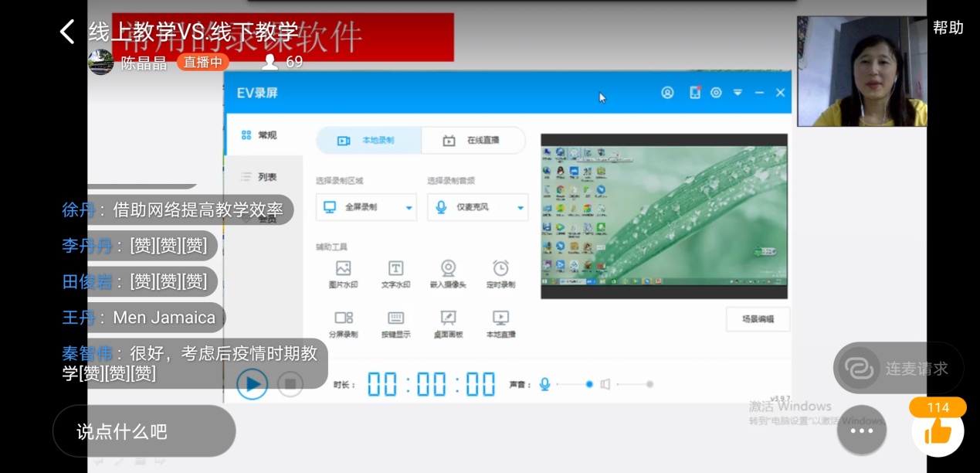Image resolution: width=980 pixels, height=473 pixels.
Task: Select the 常规 sidebar tab
Action: point(259,135)
